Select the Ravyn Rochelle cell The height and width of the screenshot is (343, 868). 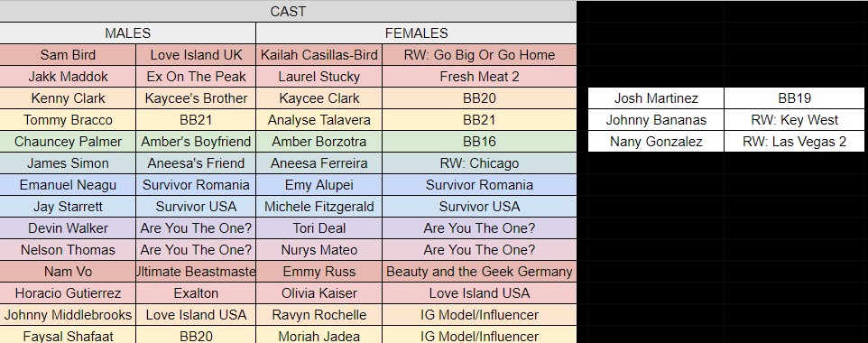319,315
